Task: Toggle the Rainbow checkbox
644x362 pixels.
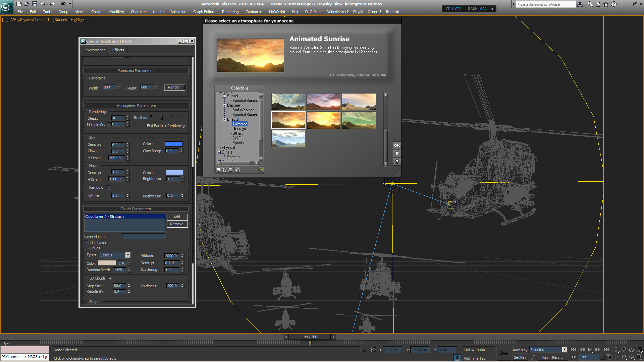Action: pyautogui.click(x=108, y=188)
